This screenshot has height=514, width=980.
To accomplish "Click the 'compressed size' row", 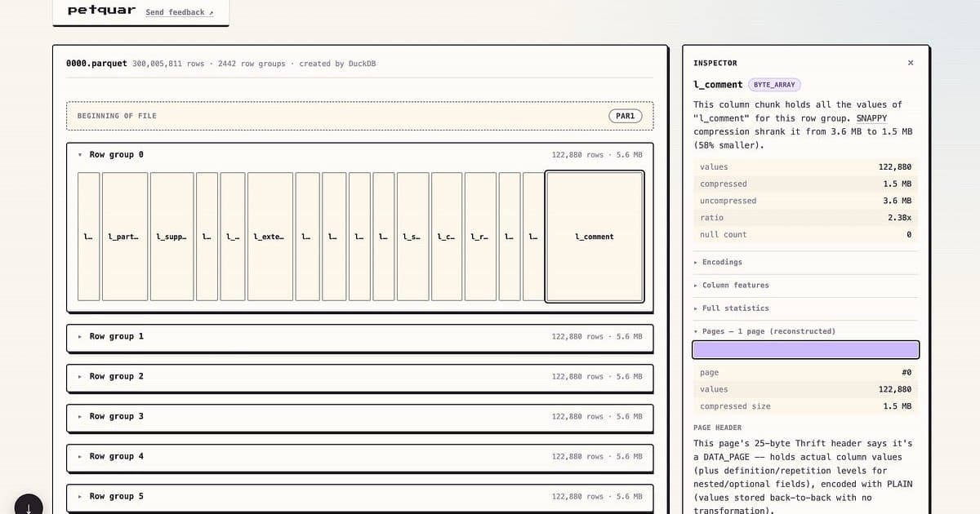I will [805, 406].
